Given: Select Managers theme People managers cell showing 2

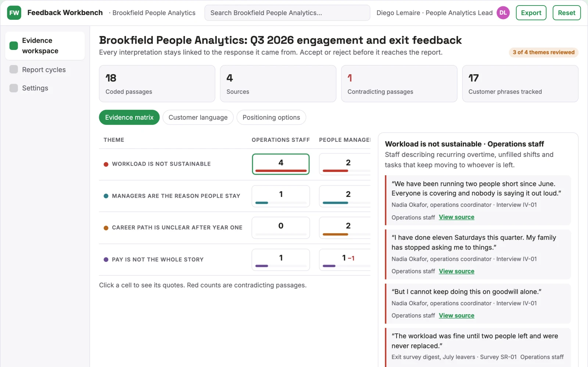Looking at the screenshot, I should coord(345,196).
